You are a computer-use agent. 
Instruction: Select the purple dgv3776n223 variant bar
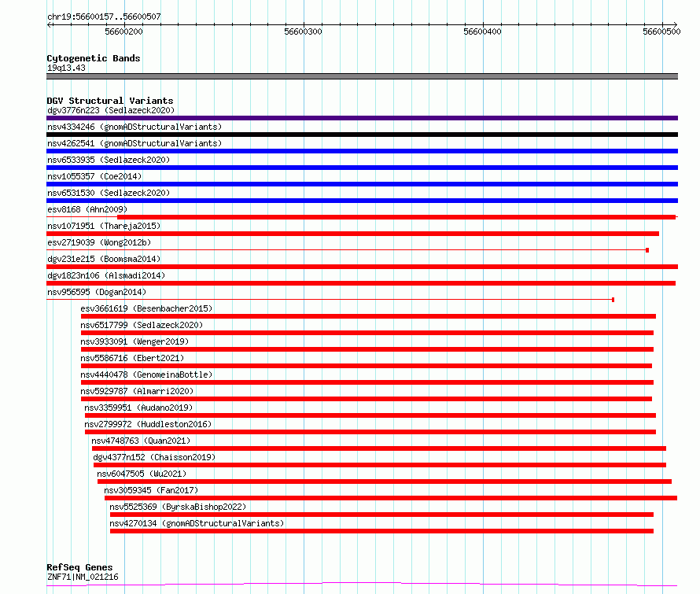(x=362, y=118)
